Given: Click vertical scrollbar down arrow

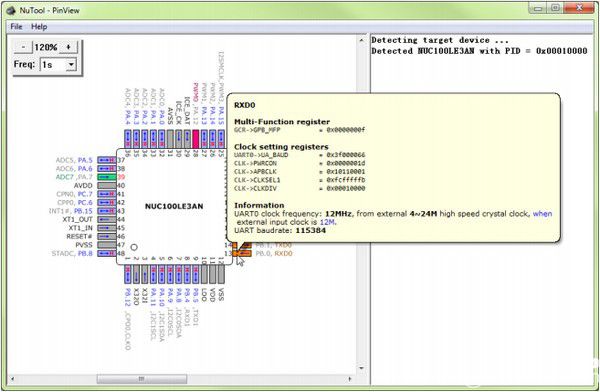Looking at the screenshot, I should (x=362, y=368).
